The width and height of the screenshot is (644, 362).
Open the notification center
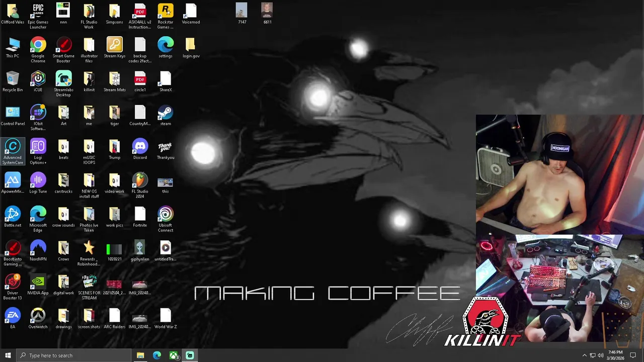pos(633,355)
